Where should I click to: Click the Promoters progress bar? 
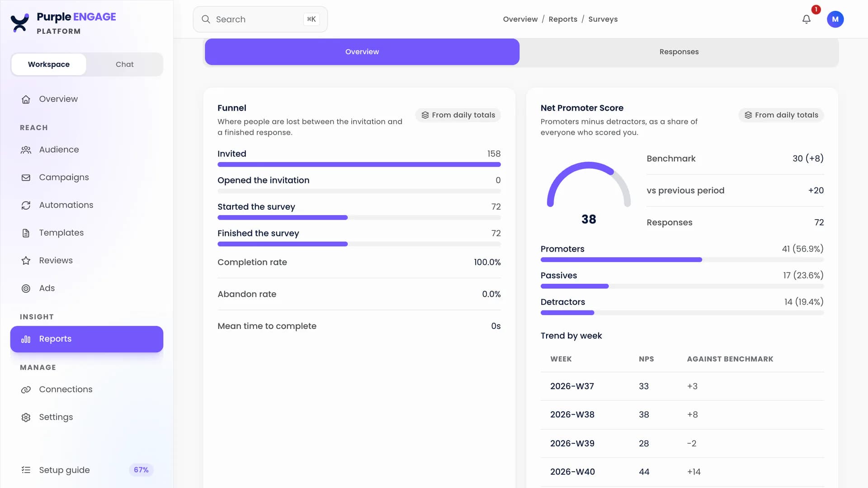click(x=682, y=260)
